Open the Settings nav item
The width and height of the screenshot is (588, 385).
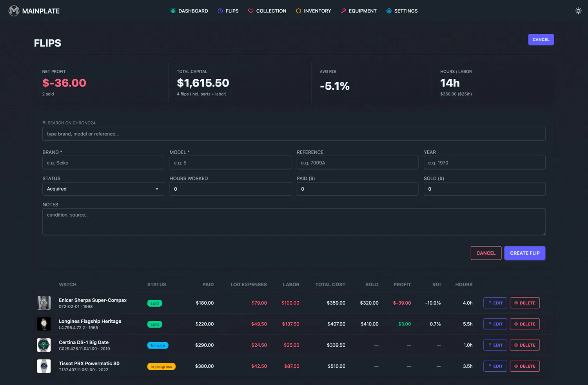click(x=402, y=11)
